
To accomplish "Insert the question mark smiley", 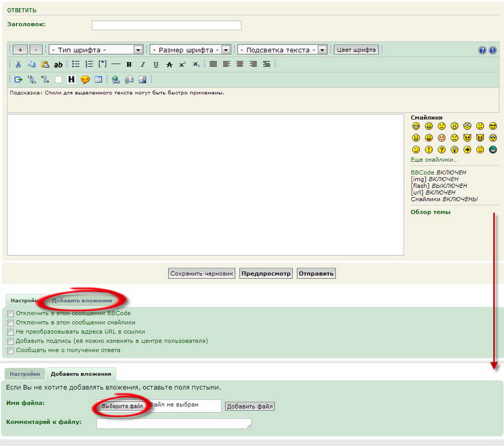I will coord(442,150).
